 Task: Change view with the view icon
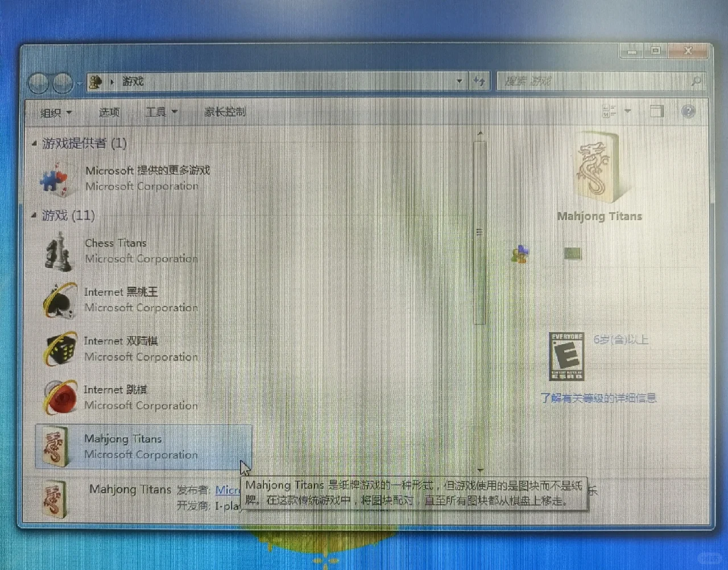[x=609, y=111]
